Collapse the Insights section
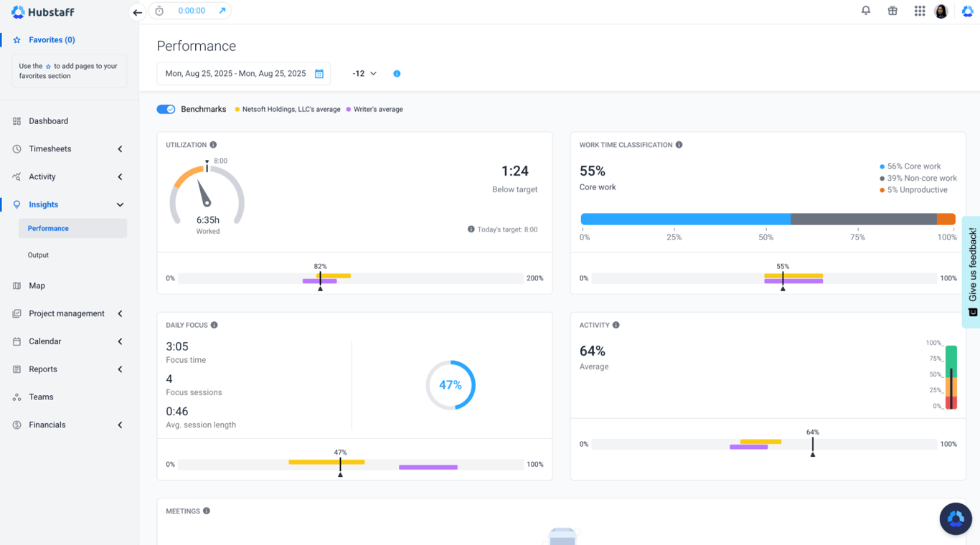The height and width of the screenshot is (545, 980). [x=120, y=204]
